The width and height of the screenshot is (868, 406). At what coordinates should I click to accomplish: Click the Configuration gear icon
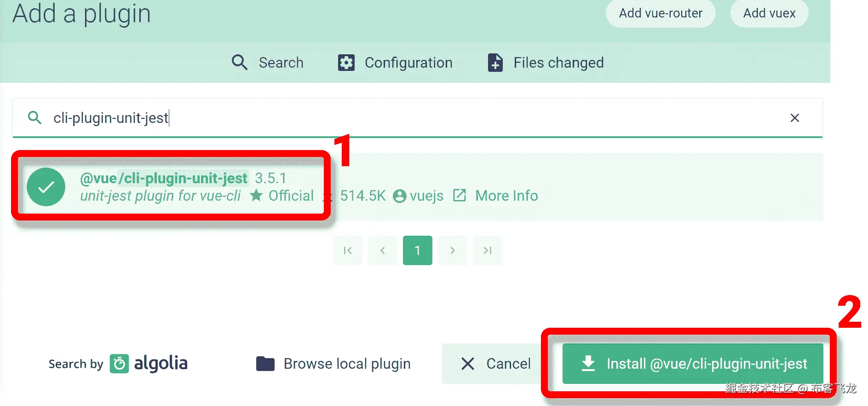click(346, 63)
